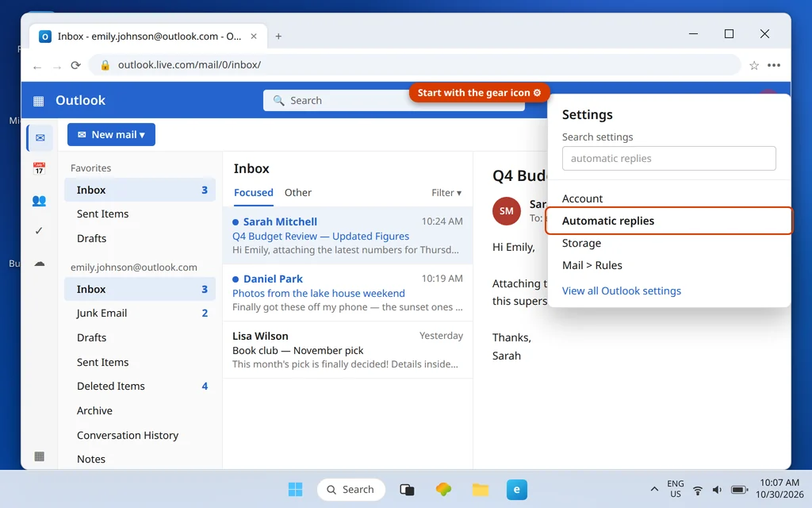This screenshot has height=508, width=812.
Task: Open Deleted Items folder
Action: pyautogui.click(x=140, y=387)
